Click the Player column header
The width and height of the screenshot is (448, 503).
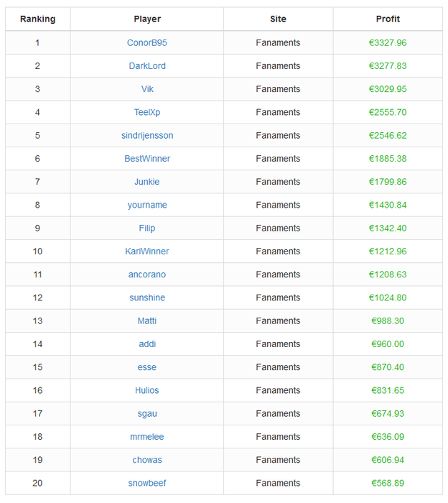coord(147,19)
